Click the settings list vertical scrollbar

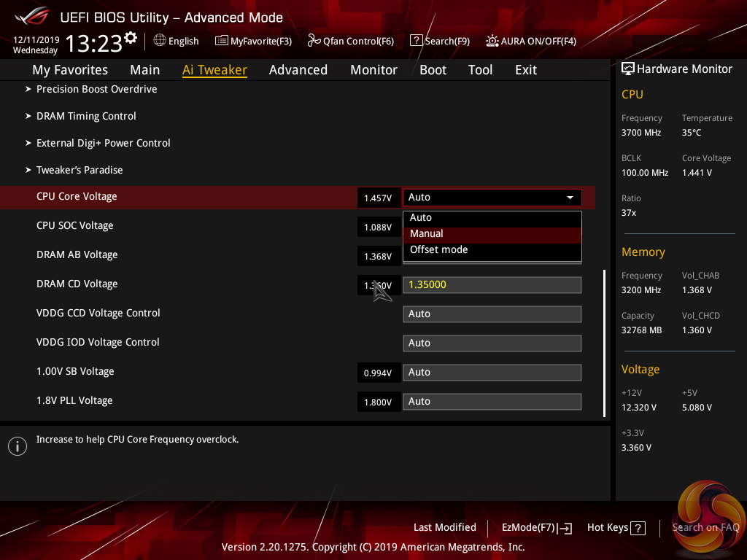604,343
